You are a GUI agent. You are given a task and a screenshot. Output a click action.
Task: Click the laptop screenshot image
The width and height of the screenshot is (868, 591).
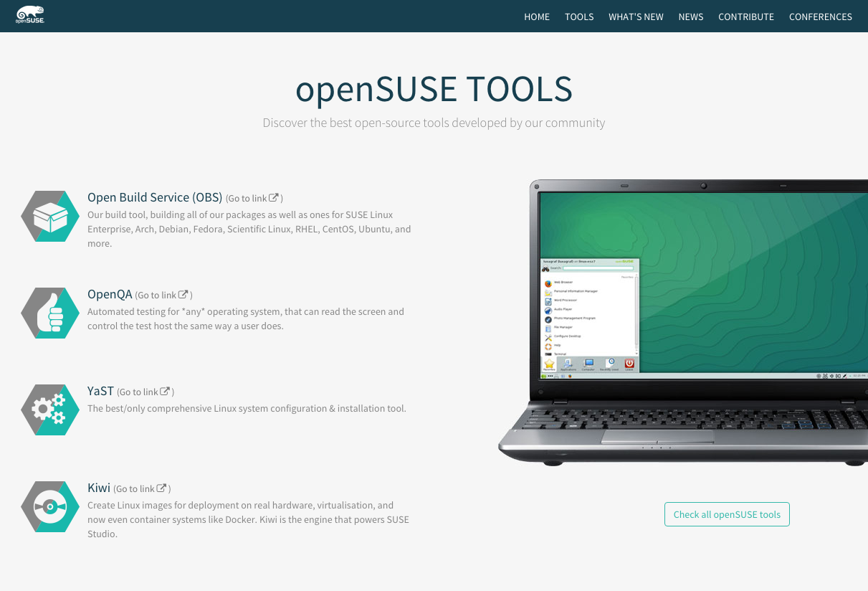pos(683,323)
